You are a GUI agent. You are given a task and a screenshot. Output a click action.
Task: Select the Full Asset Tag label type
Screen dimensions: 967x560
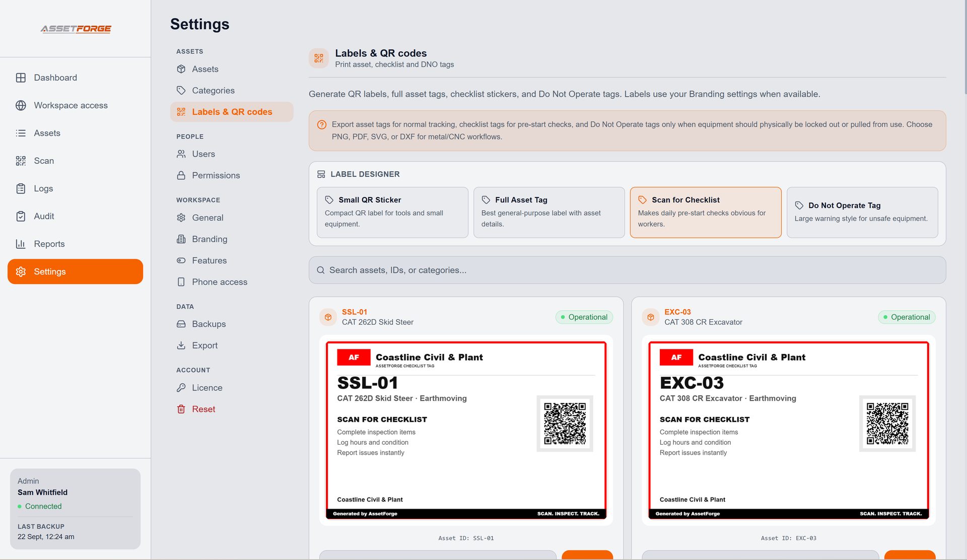click(549, 213)
